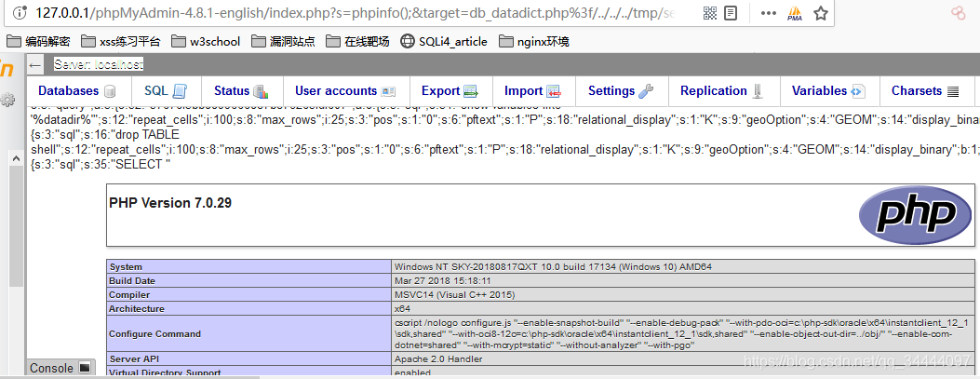The height and width of the screenshot is (379, 980).
Task: Open the Databases tab
Action: [77, 91]
